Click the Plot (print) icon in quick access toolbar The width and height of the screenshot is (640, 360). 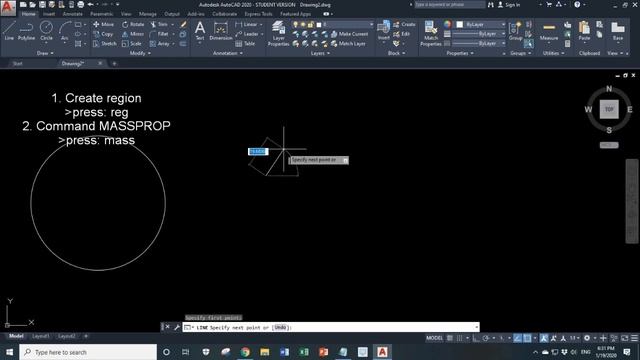[x=81, y=4]
